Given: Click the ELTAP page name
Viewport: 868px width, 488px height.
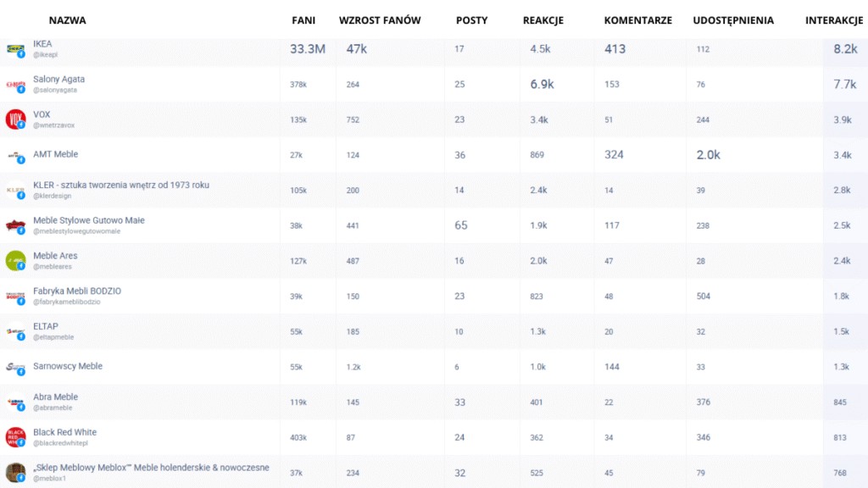Looking at the screenshot, I should coord(46,326).
